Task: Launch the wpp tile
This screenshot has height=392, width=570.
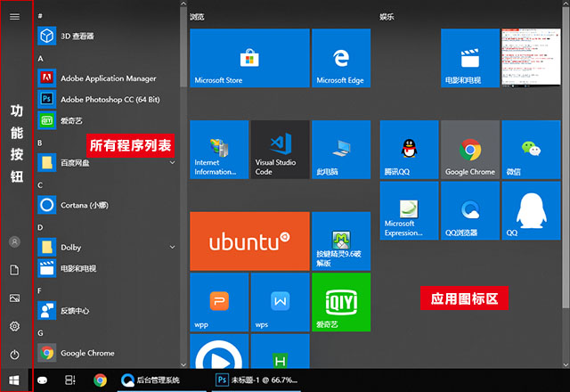Action: 219,302
